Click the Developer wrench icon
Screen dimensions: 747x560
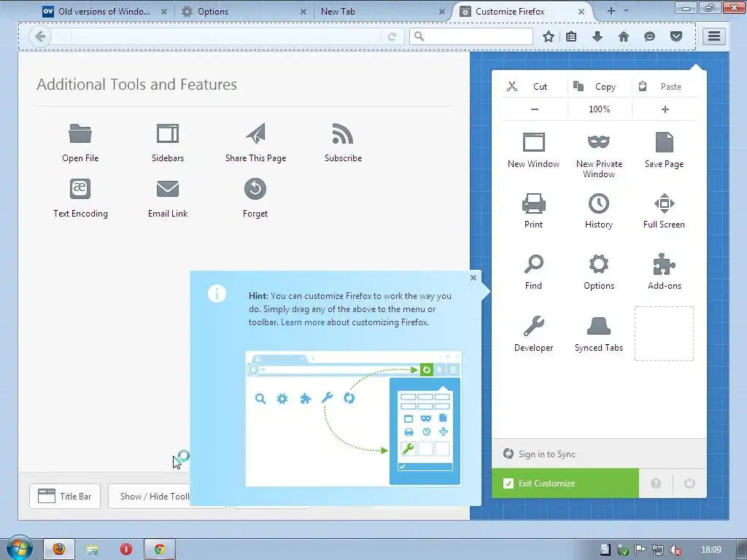coord(533,326)
